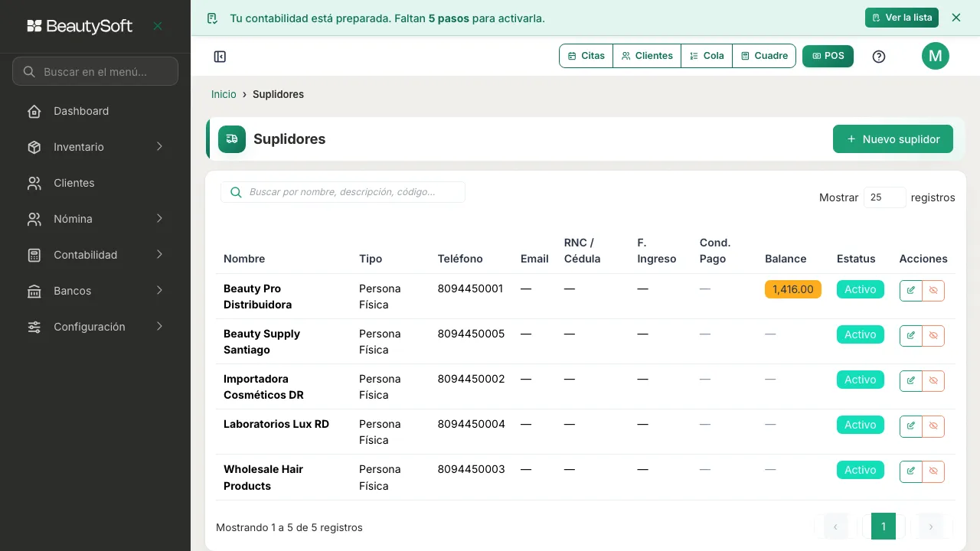Click the Dashboard home icon in sidebar
The height and width of the screenshot is (551, 980).
point(34,112)
